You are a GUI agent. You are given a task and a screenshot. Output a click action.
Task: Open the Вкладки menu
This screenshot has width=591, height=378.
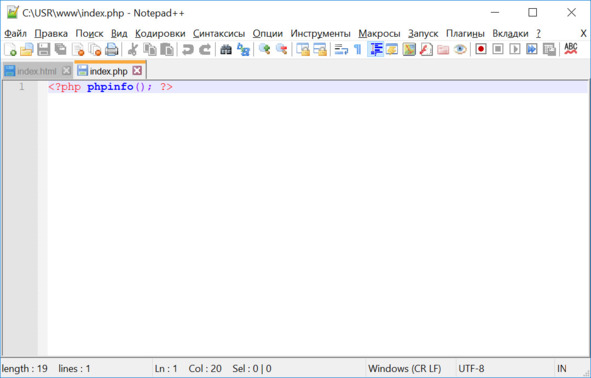click(x=510, y=34)
